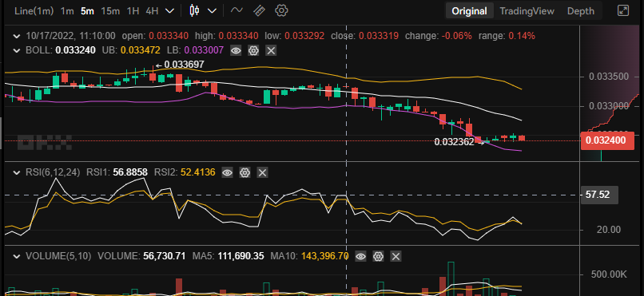Select the 1m timeframe
The height and width of the screenshot is (296, 644).
(x=67, y=11)
